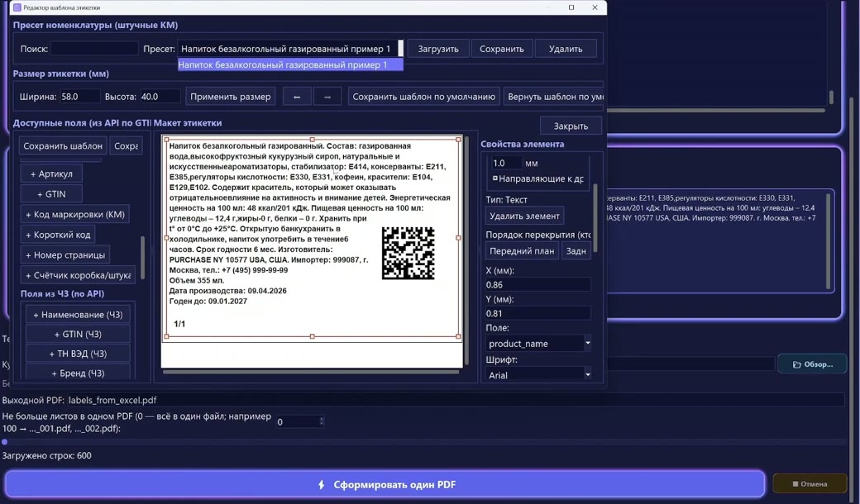Add Номер страницы field
The image size is (860, 504).
[65, 254]
